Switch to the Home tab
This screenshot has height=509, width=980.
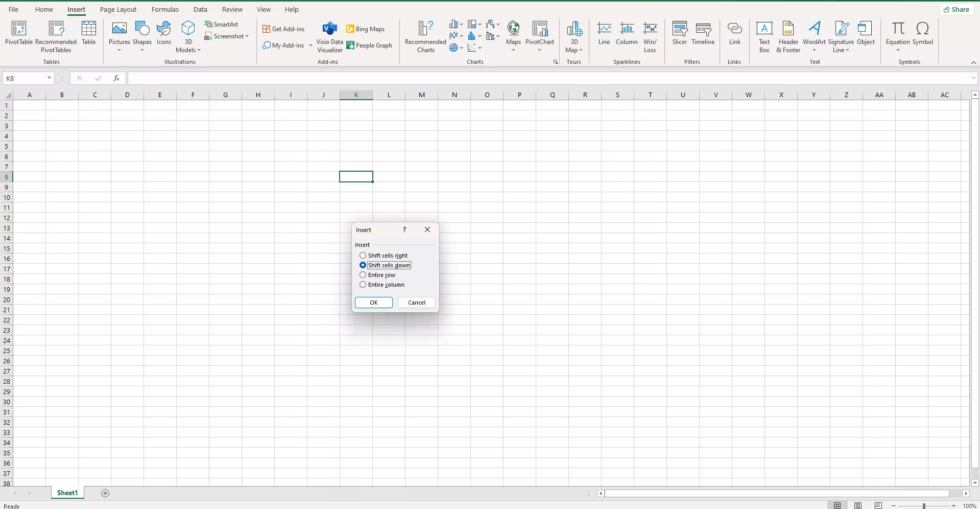pos(44,9)
